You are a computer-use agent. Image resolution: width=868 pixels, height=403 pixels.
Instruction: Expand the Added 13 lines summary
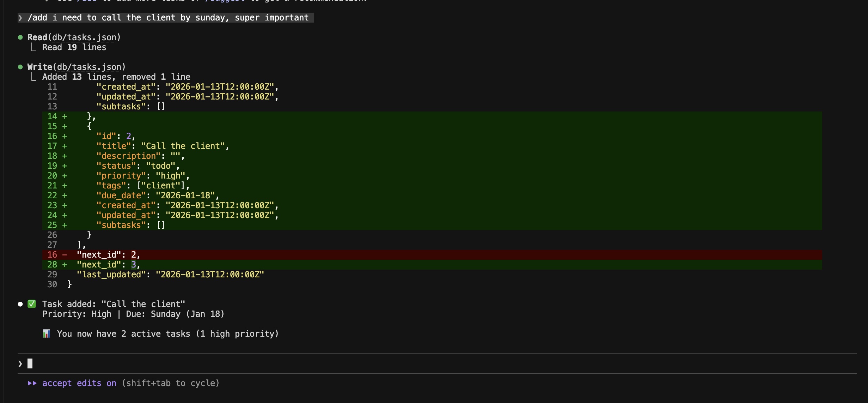click(x=116, y=77)
